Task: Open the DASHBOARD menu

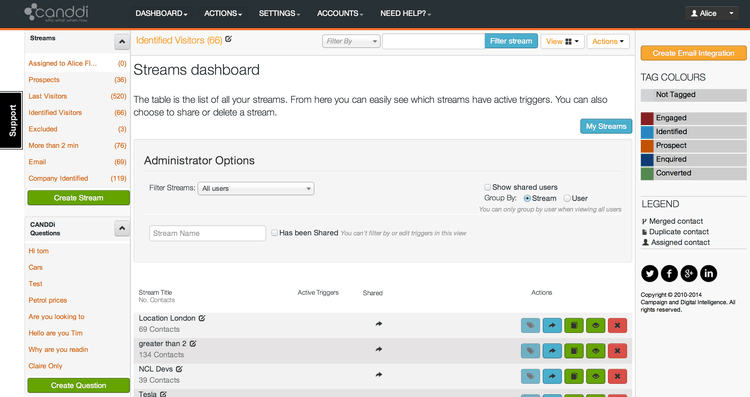Action: pyautogui.click(x=161, y=13)
